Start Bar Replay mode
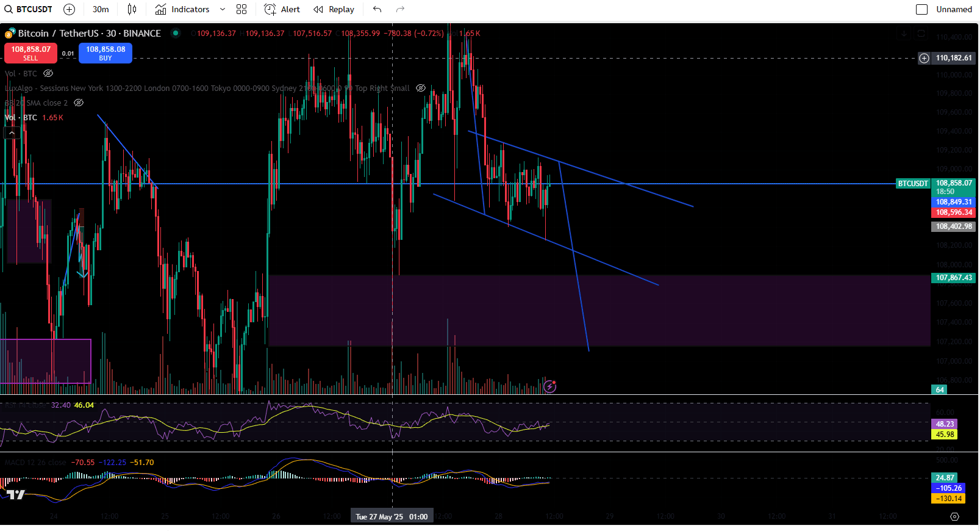980x531 pixels. [x=334, y=9]
